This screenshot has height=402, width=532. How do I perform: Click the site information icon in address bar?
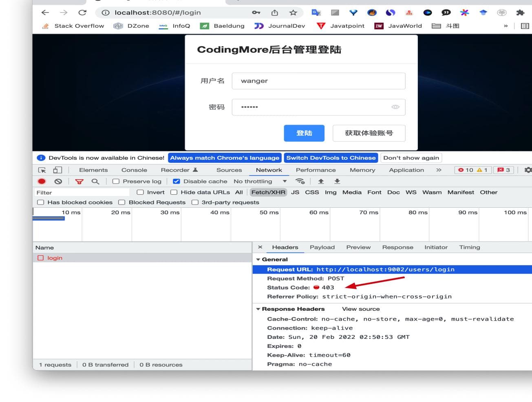[x=105, y=13]
